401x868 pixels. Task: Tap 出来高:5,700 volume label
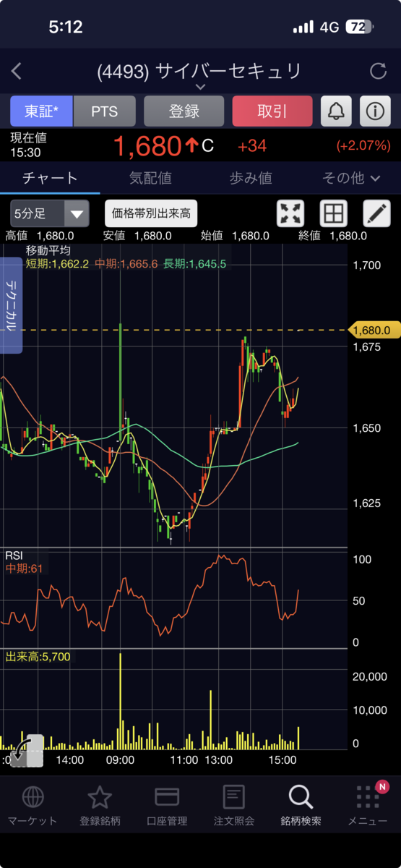(x=38, y=657)
